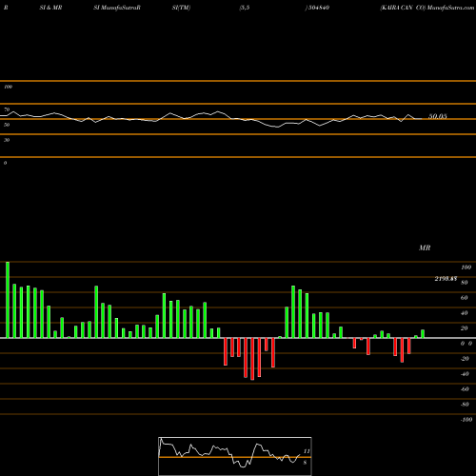This screenshot has width=476, height=476.
Task: Click the MR axis label -40
Action: tap(465, 374)
